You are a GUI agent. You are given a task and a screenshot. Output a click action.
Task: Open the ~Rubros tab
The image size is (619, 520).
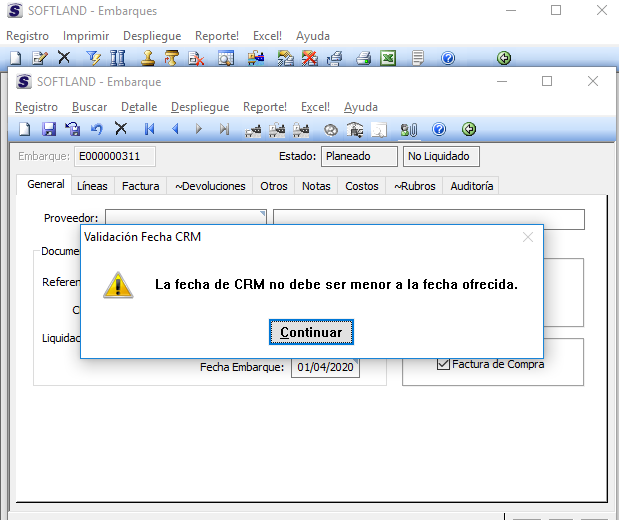415,186
